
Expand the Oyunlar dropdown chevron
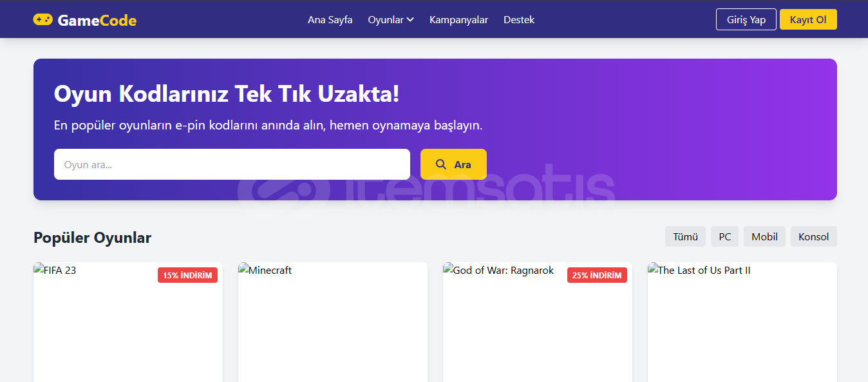coord(410,20)
